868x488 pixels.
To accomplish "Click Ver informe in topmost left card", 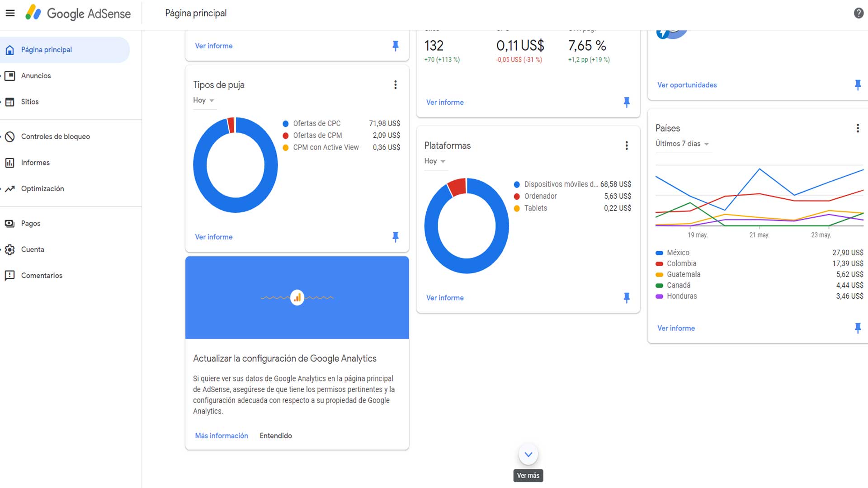I will click(x=214, y=46).
